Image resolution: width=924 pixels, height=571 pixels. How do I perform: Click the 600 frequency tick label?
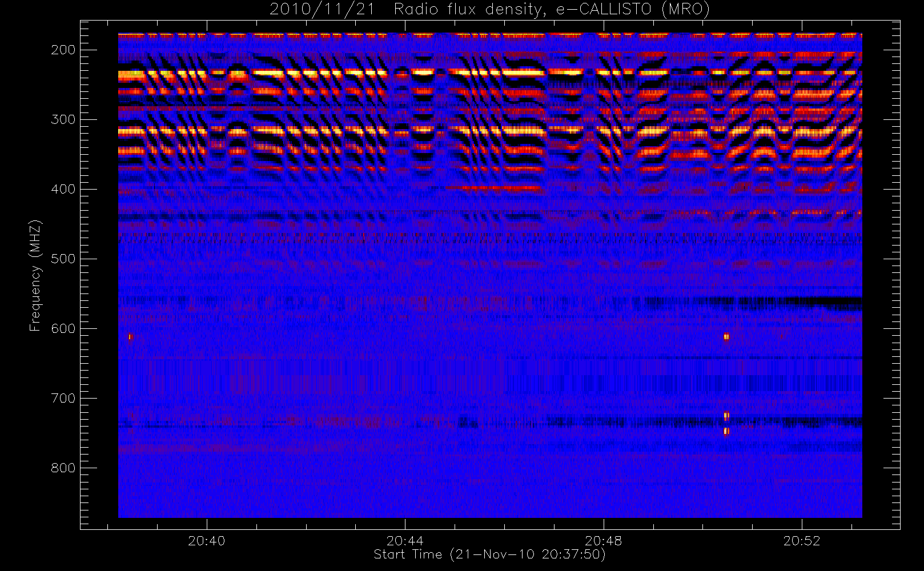pos(63,328)
